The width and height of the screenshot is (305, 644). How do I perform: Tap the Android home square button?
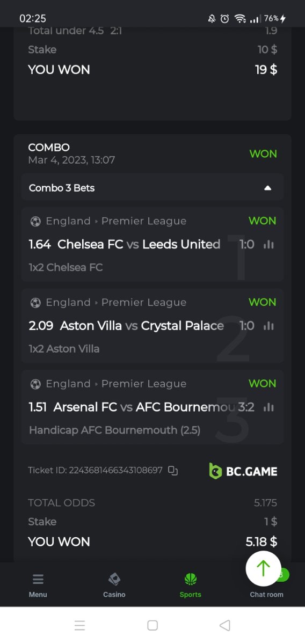[x=152, y=625]
